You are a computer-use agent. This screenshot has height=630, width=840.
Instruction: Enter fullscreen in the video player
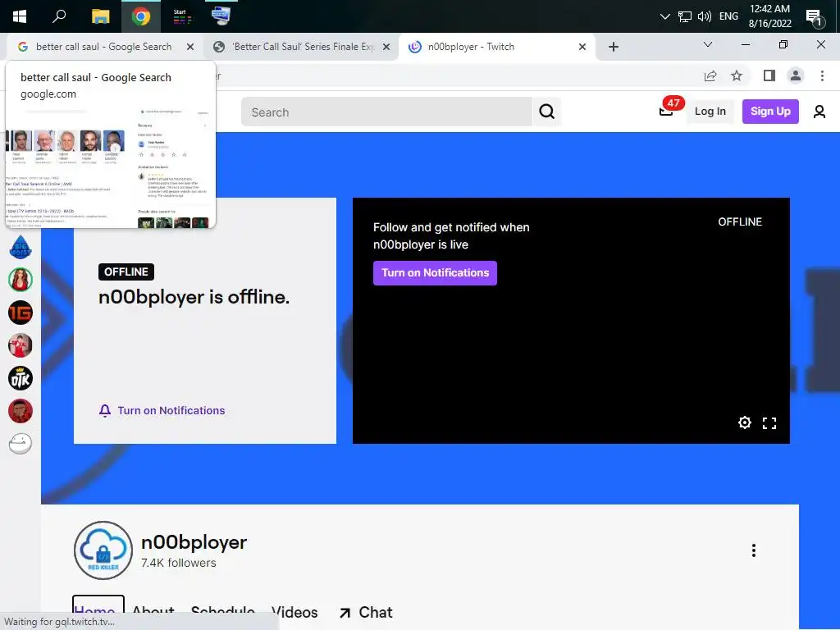tap(769, 423)
